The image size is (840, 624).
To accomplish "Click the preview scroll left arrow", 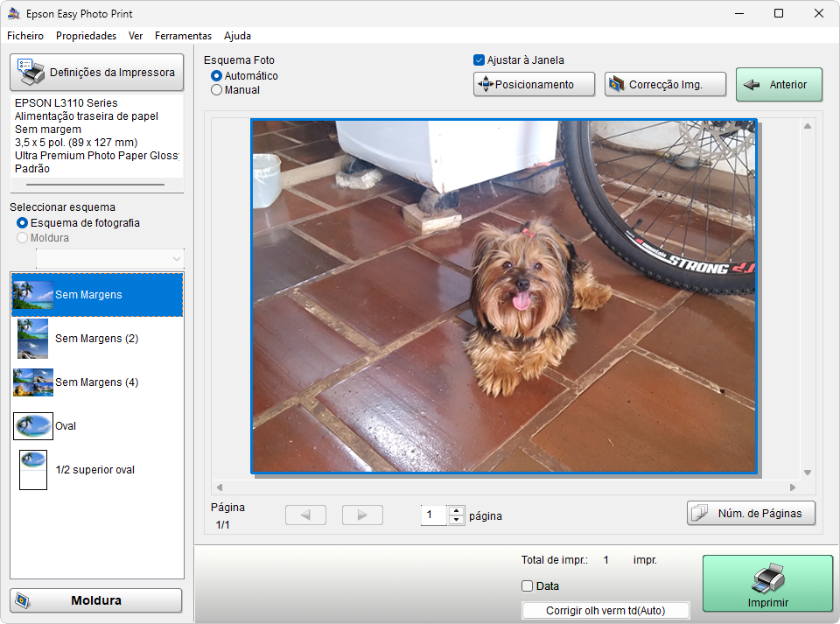I will [x=220, y=487].
